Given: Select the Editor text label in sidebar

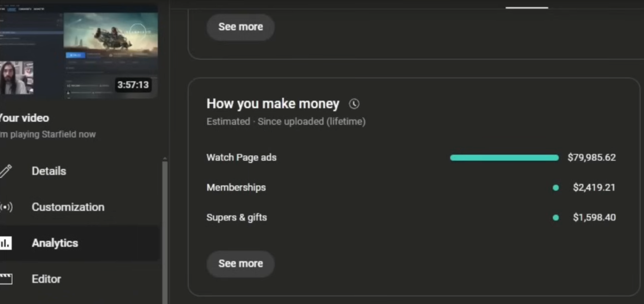Looking at the screenshot, I should pos(46,279).
